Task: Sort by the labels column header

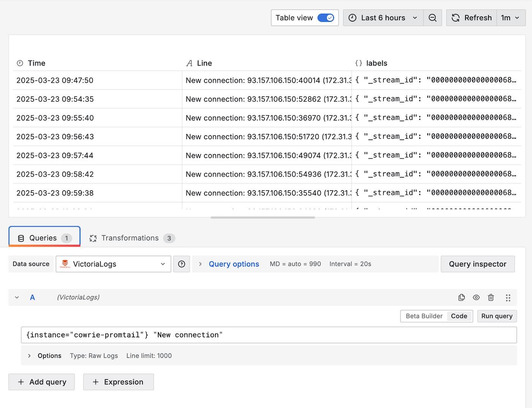Action: pos(377,63)
